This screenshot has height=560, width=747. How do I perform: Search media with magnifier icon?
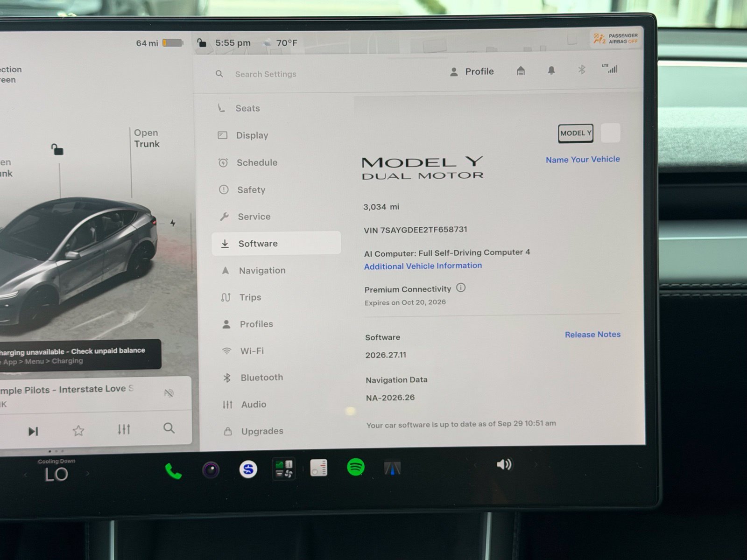[x=169, y=428]
